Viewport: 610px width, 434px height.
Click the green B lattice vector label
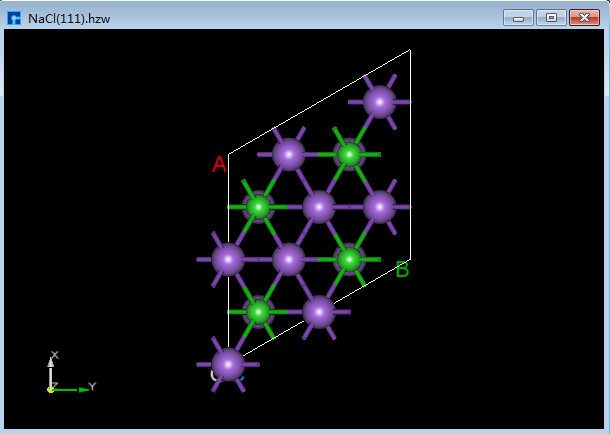[402, 270]
